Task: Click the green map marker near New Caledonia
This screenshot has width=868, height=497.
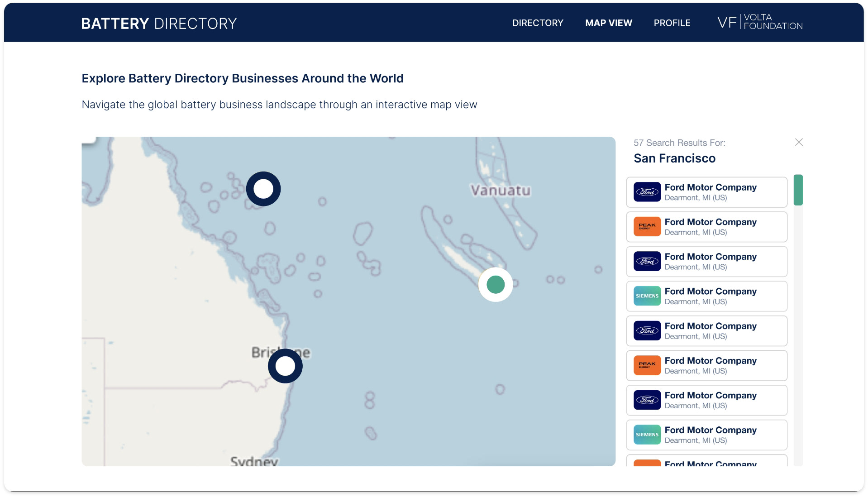Action: click(496, 285)
